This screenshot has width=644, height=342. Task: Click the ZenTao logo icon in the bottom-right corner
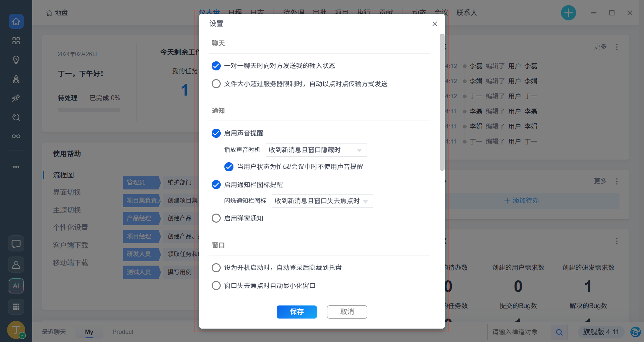pos(635,332)
